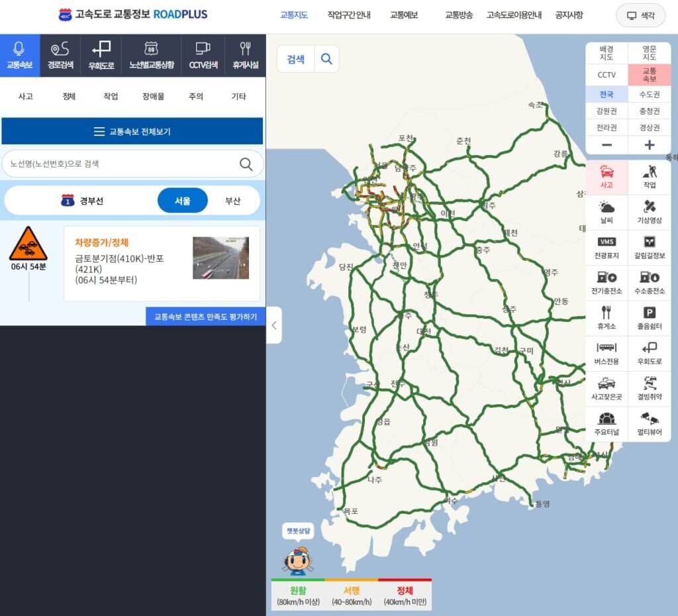This screenshot has width=678, height=616.
Task: Switch direction to 부산
Action: tap(232, 201)
